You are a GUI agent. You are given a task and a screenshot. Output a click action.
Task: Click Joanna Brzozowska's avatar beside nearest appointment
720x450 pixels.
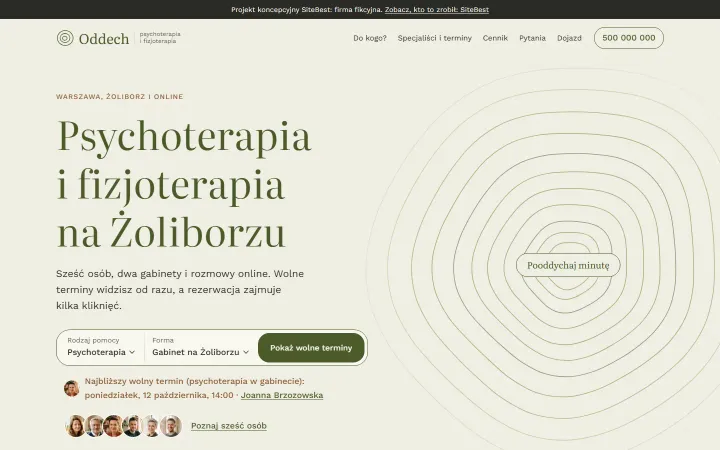pos(72,388)
